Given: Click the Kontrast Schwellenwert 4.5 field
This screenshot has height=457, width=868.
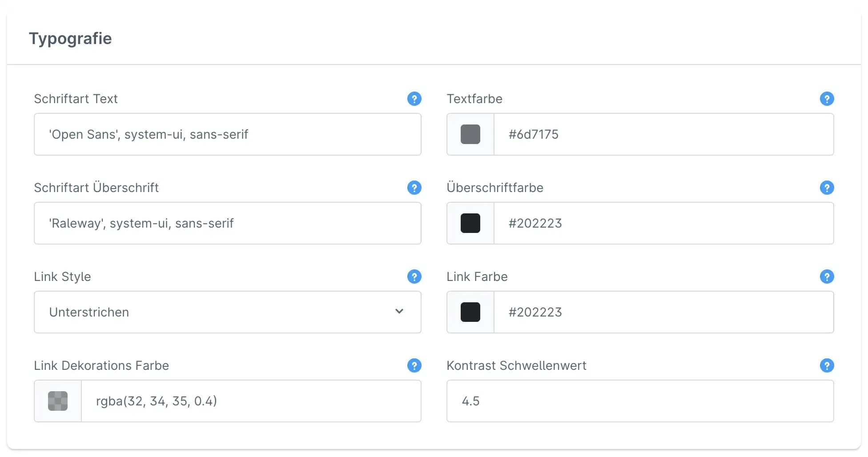Looking at the screenshot, I should 640,401.
